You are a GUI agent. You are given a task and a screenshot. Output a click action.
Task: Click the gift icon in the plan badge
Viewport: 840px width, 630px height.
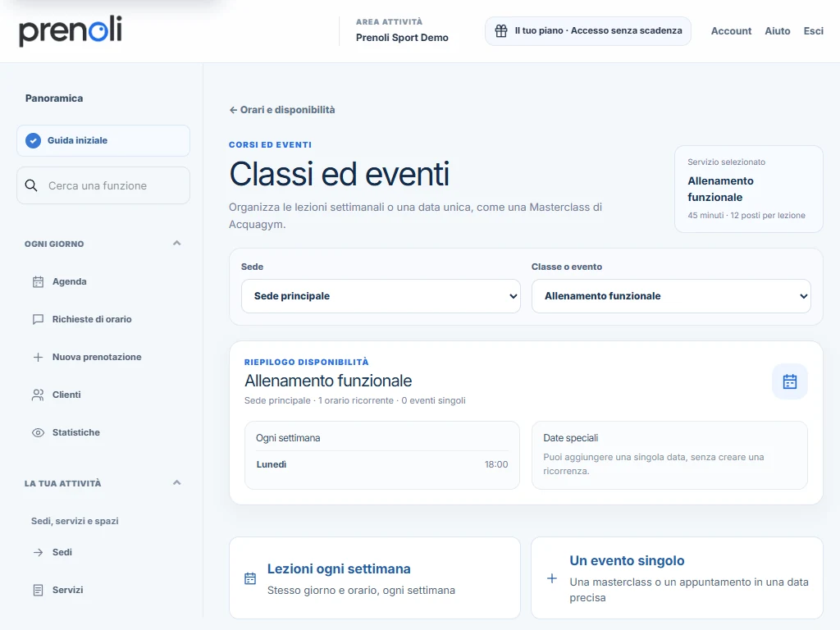(501, 31)
